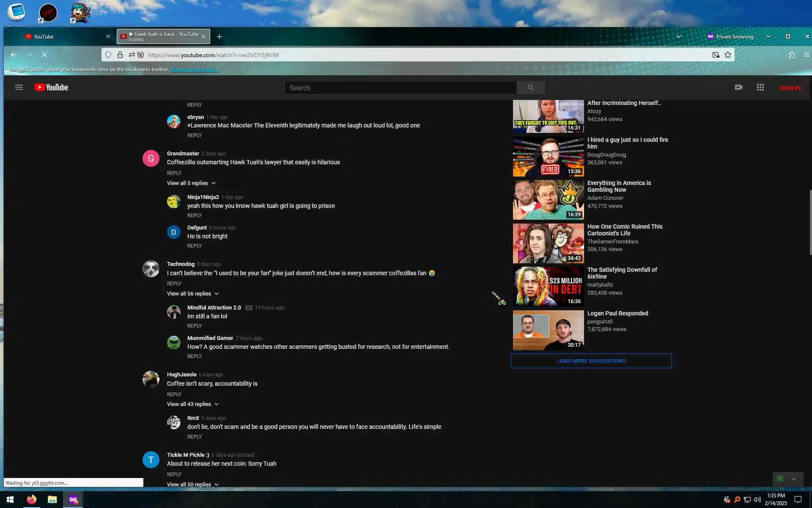Bookmark page with star icon
Image resolution: width=812 pixels, height=508 pixels.
(728, 55)
